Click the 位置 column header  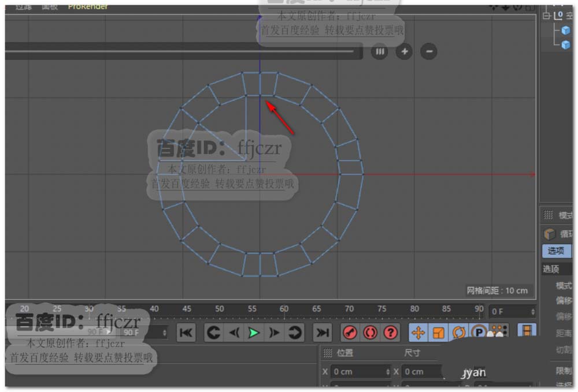click(344, 353)
